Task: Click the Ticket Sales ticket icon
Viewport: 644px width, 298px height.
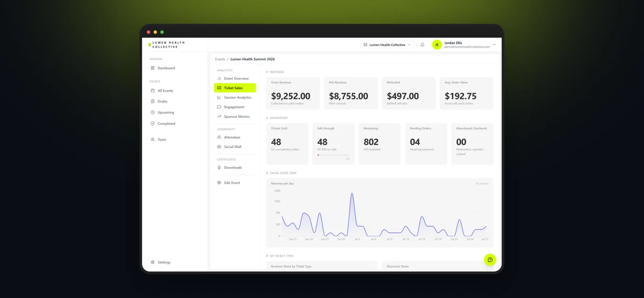Action: [x=219, y=88]
